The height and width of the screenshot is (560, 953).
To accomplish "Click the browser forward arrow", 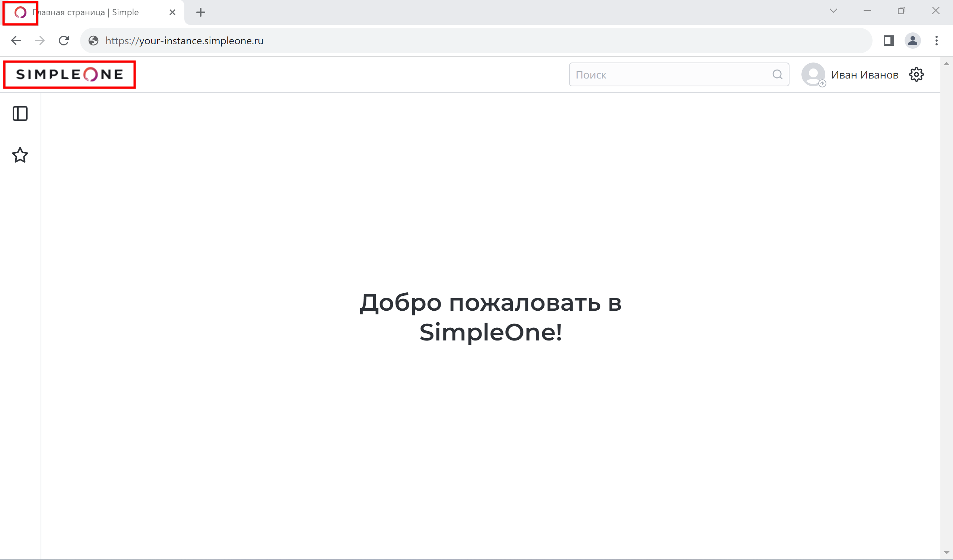I will [x=40, y=41].
